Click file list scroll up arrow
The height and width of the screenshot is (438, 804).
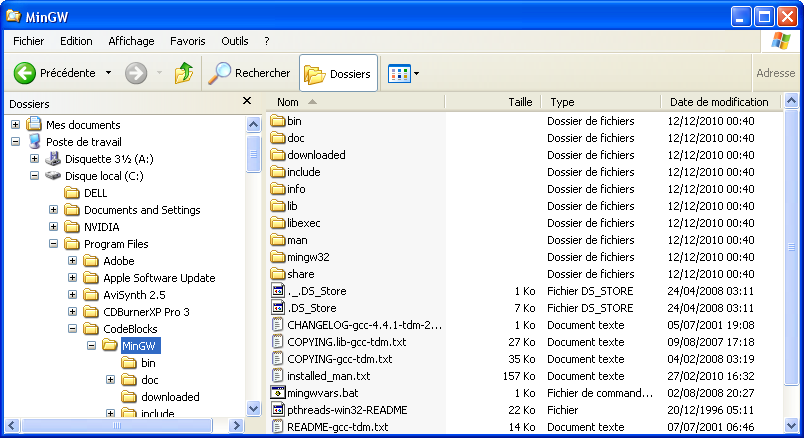click(791, 101)
